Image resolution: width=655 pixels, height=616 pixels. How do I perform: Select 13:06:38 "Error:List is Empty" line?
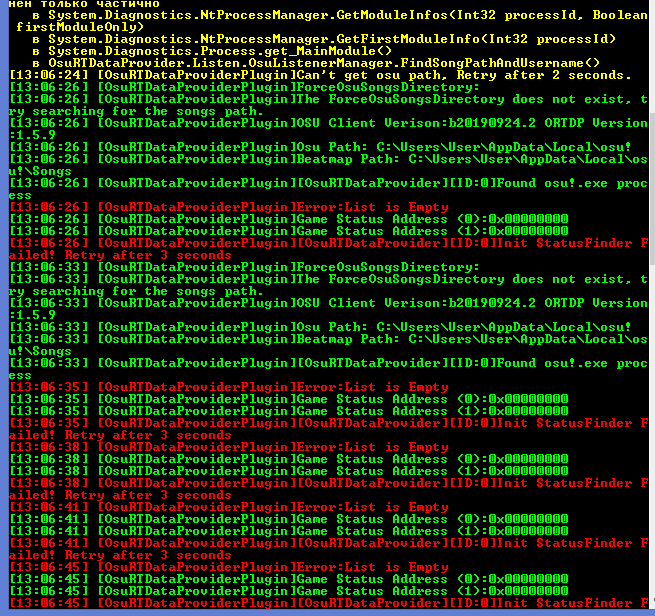229,447
